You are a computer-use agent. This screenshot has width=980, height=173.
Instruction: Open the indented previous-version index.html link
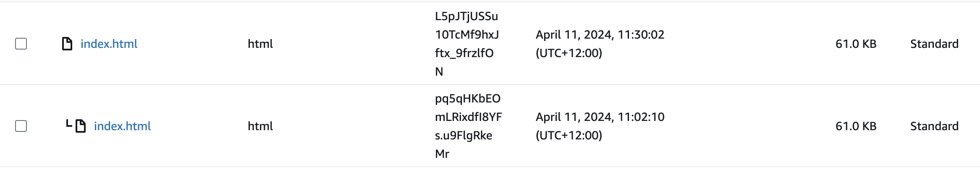click(122, 126)
